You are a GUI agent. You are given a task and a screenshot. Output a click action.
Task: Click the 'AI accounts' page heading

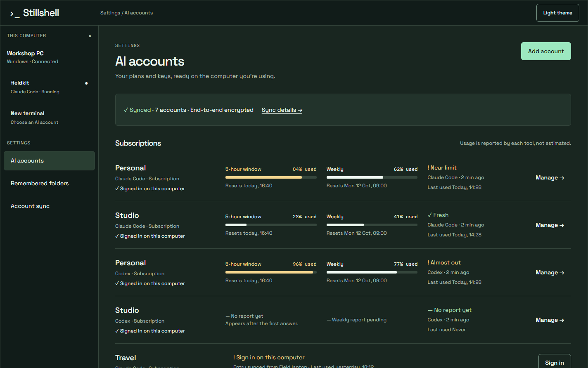pyautogui.click(x=149, y=61)
